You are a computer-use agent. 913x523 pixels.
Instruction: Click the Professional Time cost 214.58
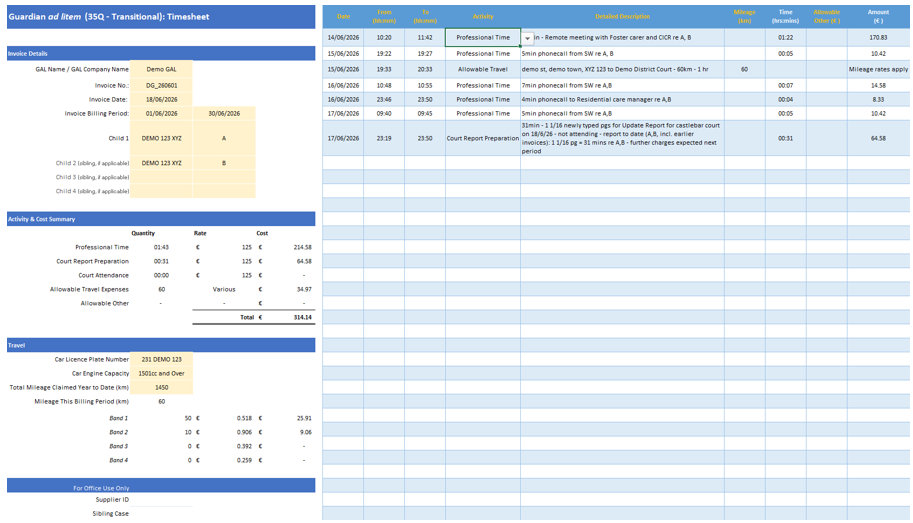click(x=302, y=247)
